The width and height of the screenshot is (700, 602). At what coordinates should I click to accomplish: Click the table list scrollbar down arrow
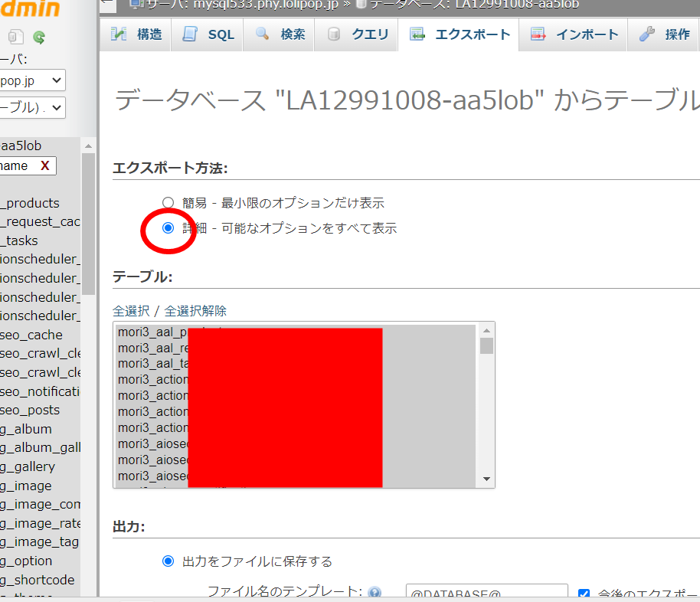[x=486, y=479]
